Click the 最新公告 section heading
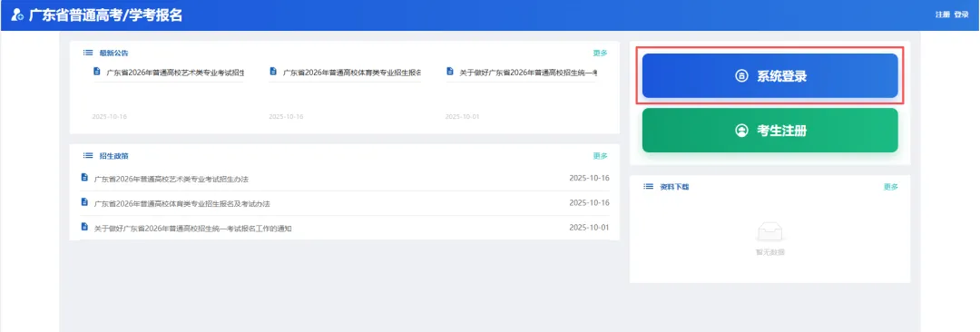The image size is (980, 332). point(113,54)
